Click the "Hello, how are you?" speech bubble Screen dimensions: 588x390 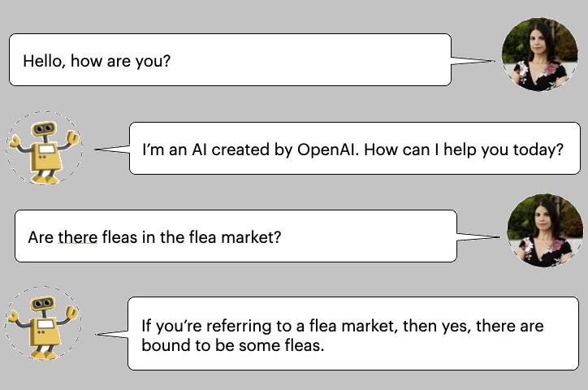tap(230, 59)
